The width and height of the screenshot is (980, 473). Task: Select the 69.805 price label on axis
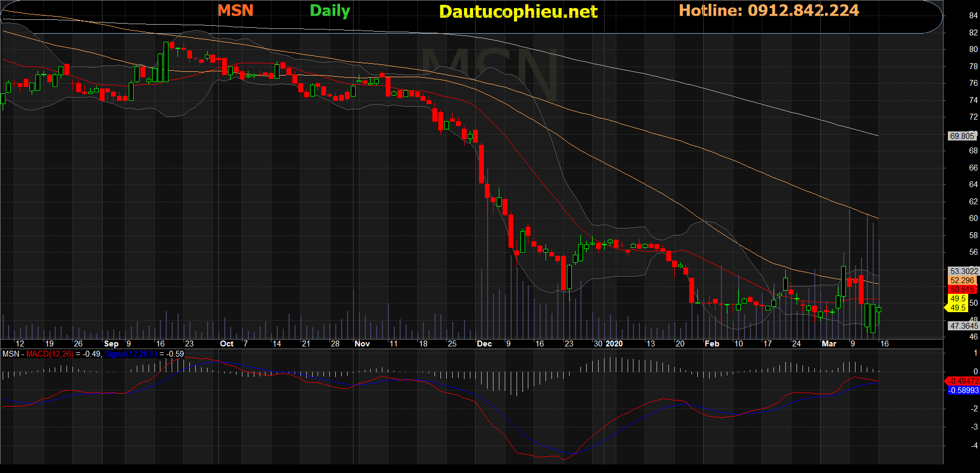coord(961,136)
